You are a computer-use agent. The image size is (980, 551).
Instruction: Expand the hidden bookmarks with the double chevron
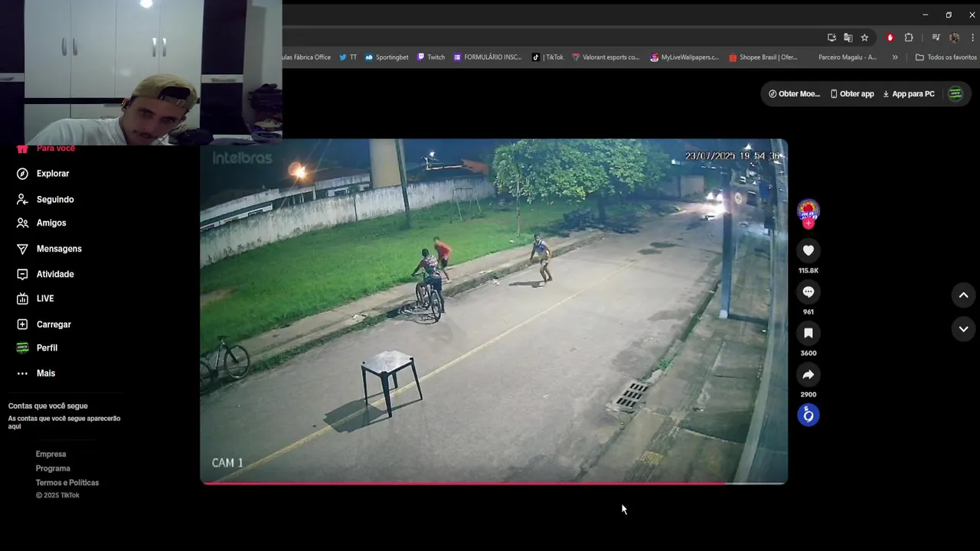tap(895, 57)
